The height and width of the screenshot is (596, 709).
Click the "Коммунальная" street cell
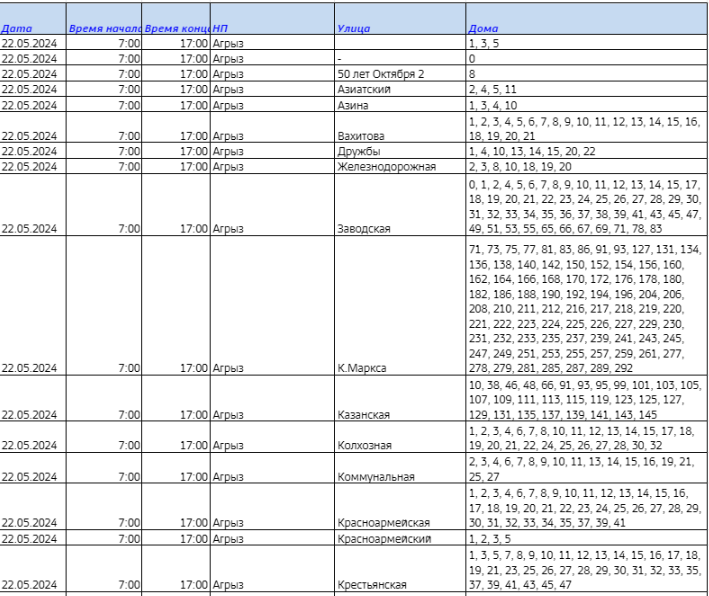376,476
